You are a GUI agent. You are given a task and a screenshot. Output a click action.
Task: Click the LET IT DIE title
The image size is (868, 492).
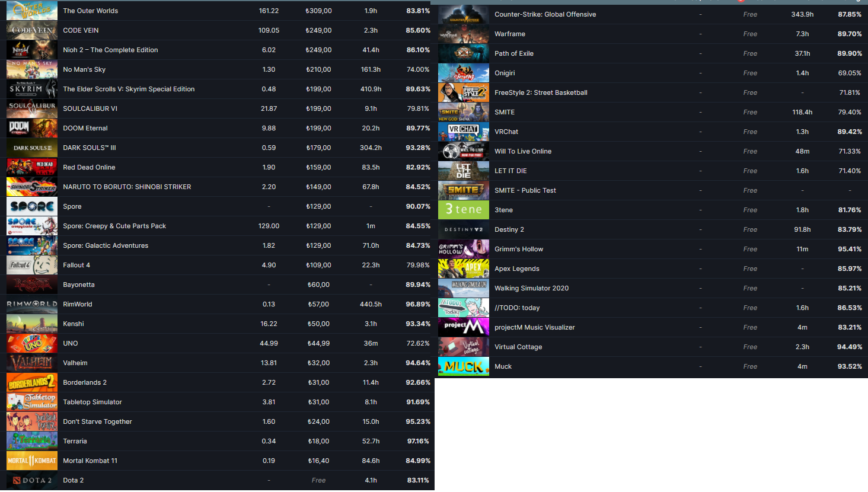click(510, 171)
